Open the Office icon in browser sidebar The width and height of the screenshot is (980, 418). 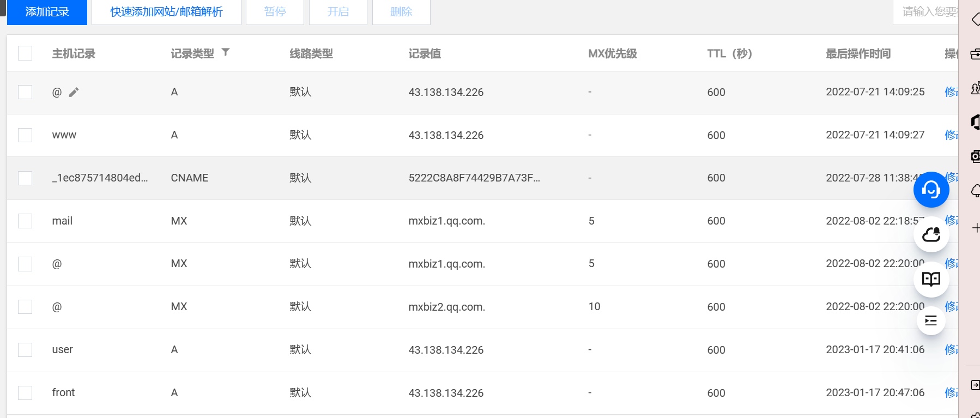(x=975, y=122)
